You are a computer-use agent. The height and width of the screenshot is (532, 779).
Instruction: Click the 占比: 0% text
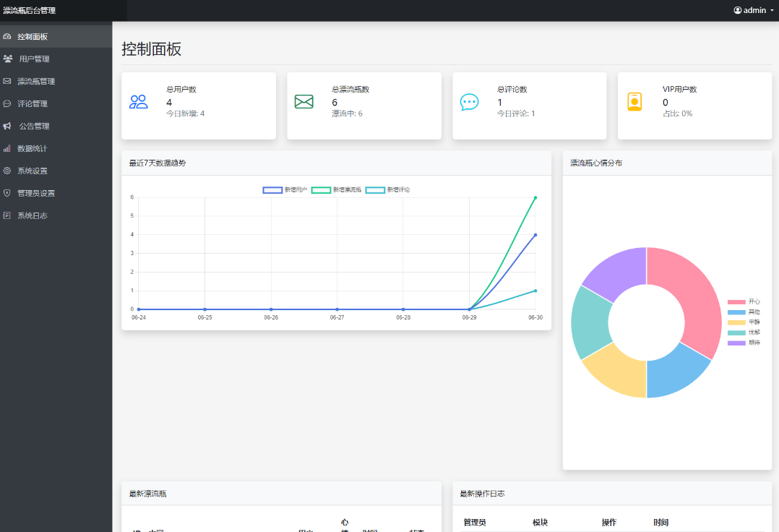(x=678, y=113)
